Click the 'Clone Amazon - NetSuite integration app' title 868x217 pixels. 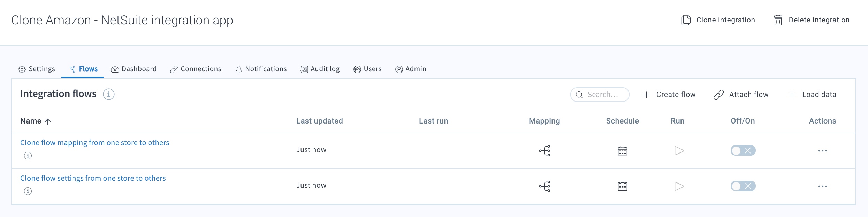122,21
